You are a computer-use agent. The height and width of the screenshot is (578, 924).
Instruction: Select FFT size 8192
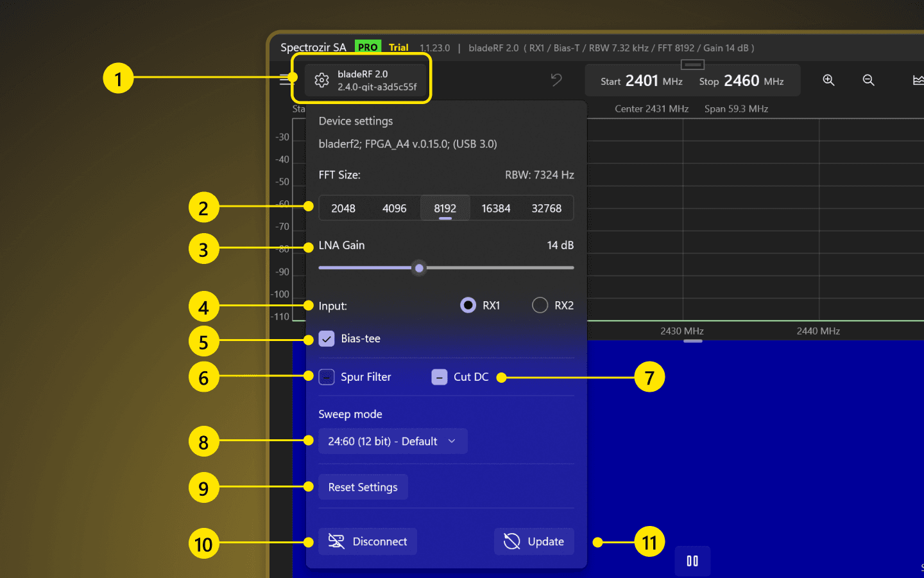coord(445,208)
